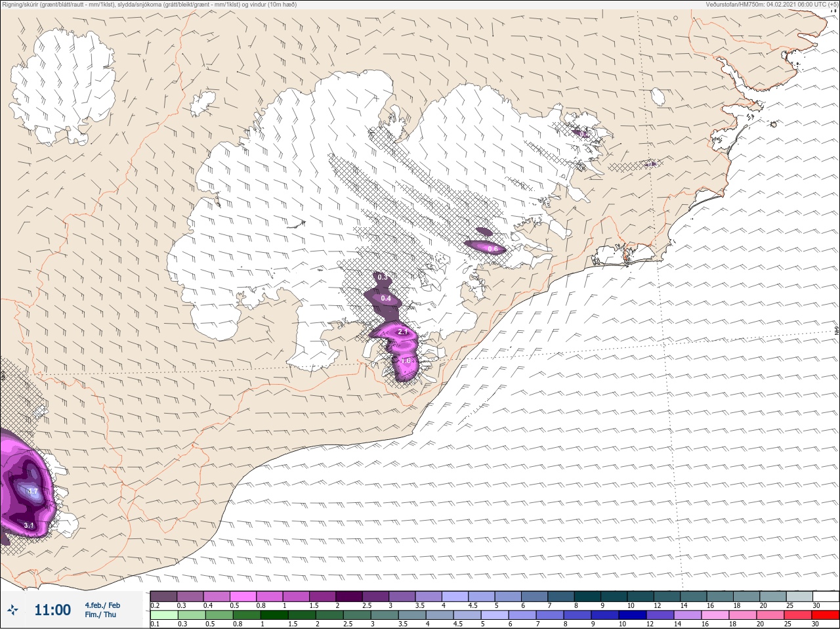Pick the dark teal swatch after 9 in upper legend
This screenshot has width=840, height=629.
614,596
